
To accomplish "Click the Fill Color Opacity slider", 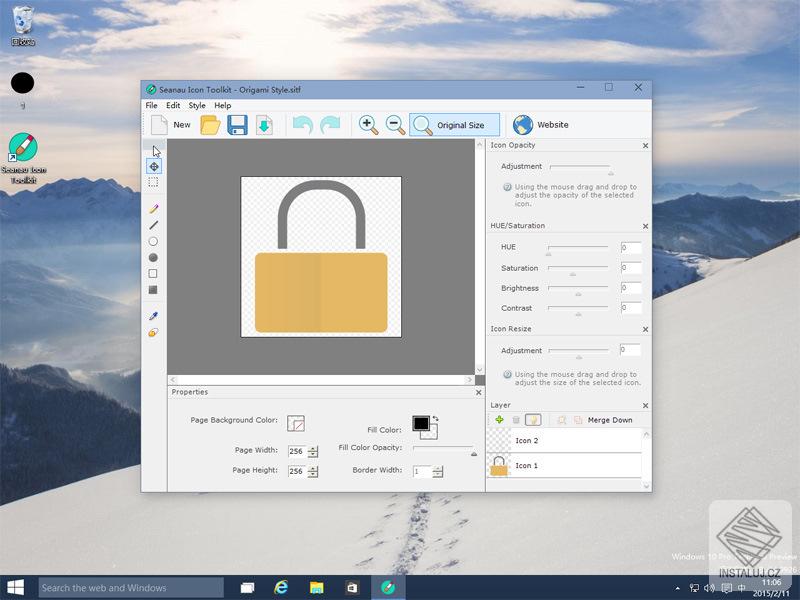I will pyautogui.click(x=445, y=449).
